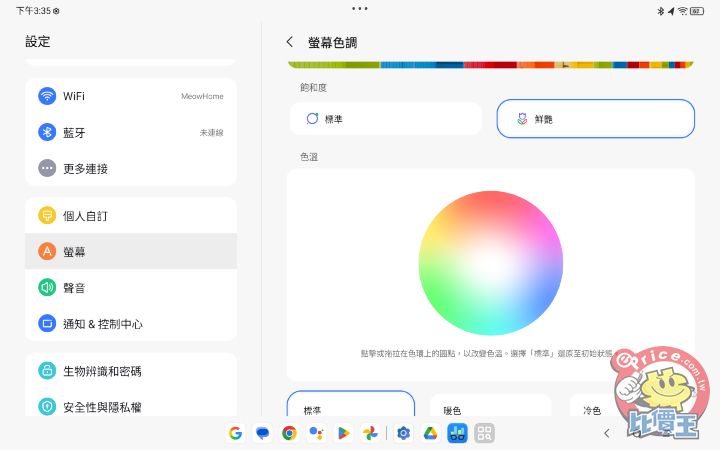Tap the green 聲音 speaker icon
The width and height of the screenshot is (720, 450).
tap(47, 287)
